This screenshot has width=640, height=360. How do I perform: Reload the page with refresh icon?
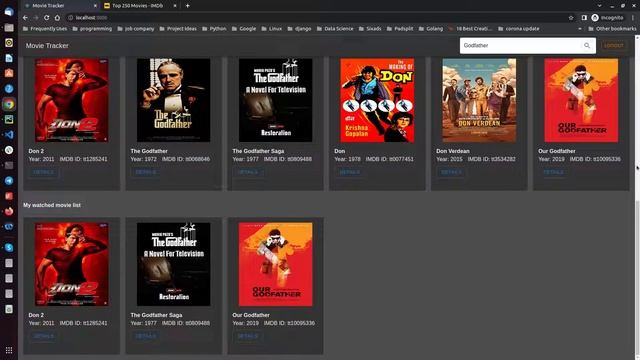47,18
